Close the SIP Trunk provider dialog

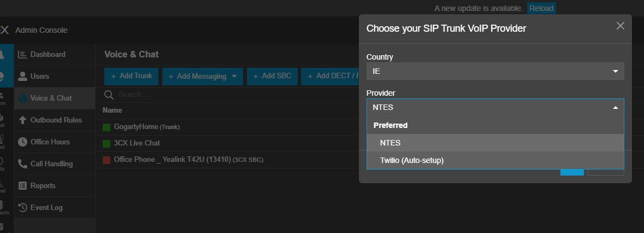(620, 26)
